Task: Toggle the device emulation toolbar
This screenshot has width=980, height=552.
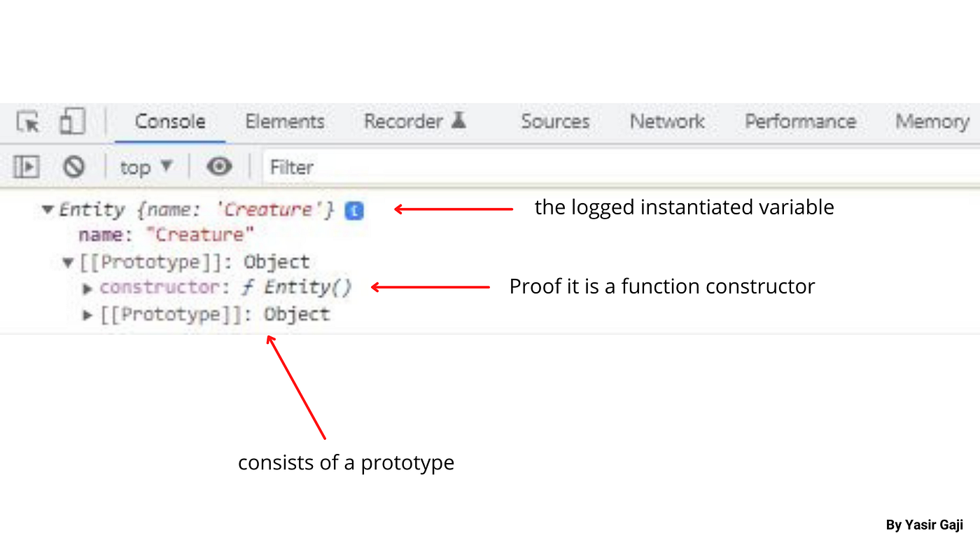Action: (71, 121)
